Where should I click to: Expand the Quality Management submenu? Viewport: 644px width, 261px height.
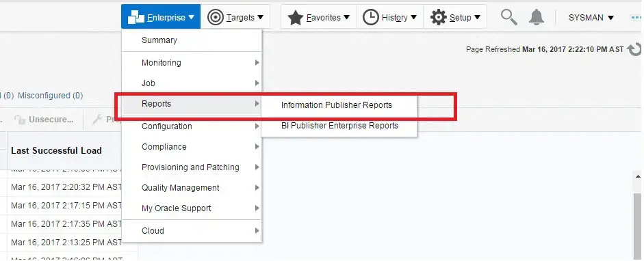click(x=192, y=188)
